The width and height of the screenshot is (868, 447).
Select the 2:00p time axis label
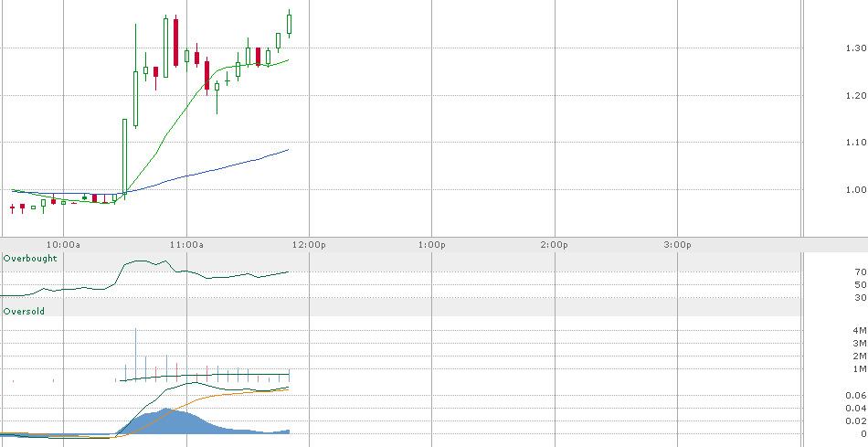click(x=555, y=245)
